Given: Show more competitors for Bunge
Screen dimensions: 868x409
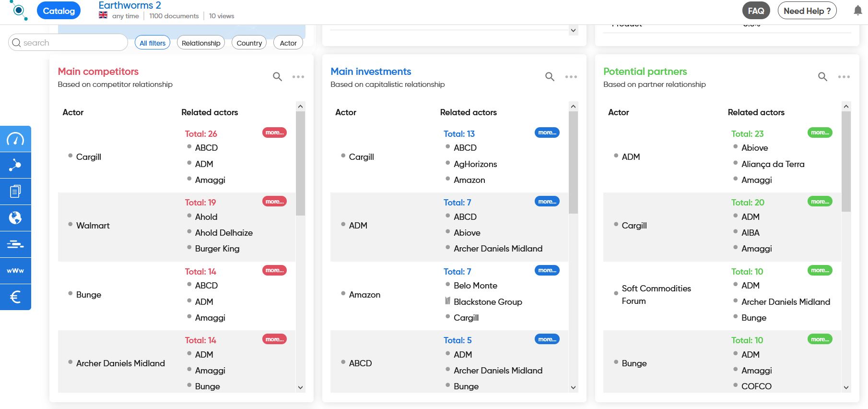Looking at the screenshot, I should [x=274, y=270].
